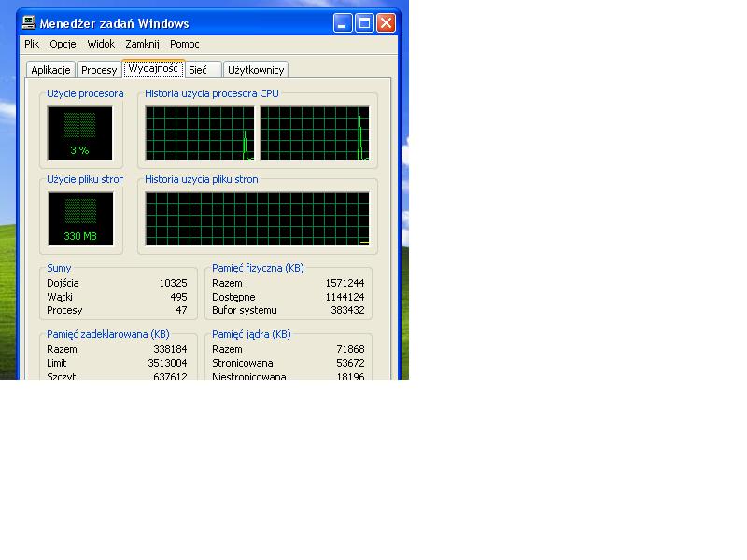Image resolution: width=747 pixels, height=560 pixels.
Task: Close the Menedżer zadań Windows window
Action: pyautogui.click(x=386, y=22)
